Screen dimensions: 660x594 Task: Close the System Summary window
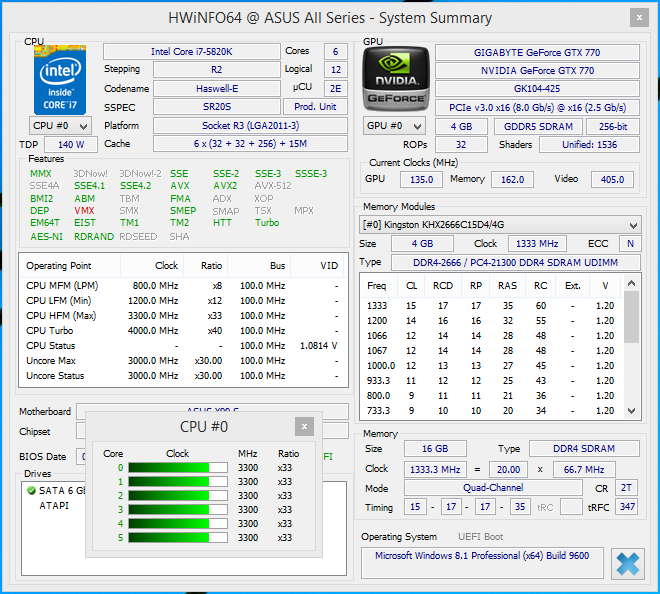639,18
